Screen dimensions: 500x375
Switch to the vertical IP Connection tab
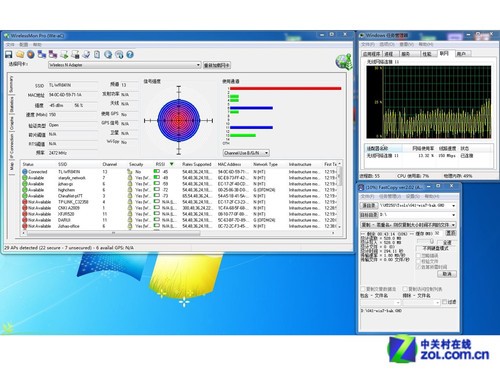tap(11, 146)
